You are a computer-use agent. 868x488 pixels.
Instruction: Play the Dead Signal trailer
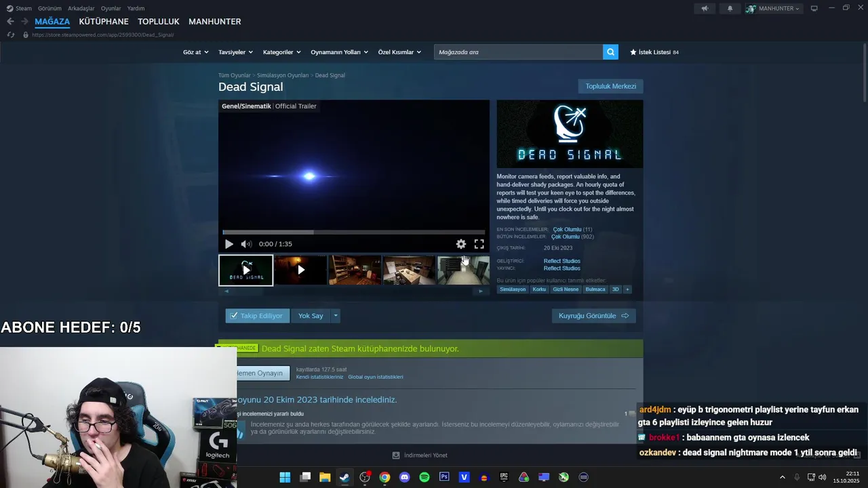pyautogui.click(x=229, y=244)
